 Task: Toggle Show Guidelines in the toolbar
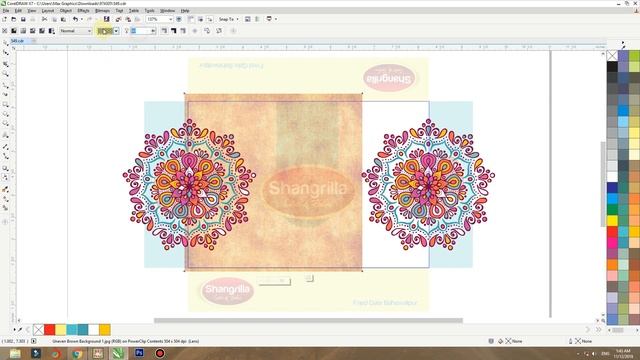210,19
